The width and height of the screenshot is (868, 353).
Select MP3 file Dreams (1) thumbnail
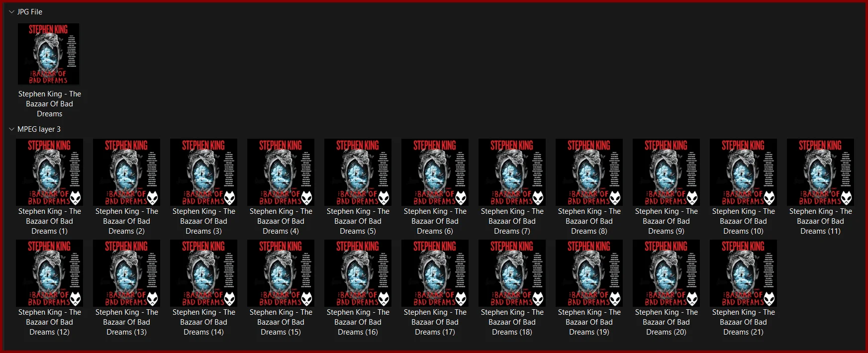point(49,172)
